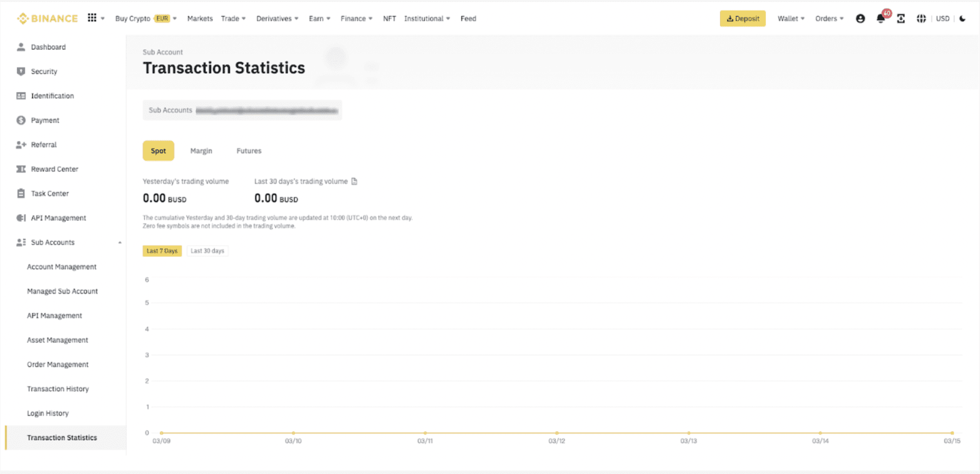The height and width of the screenshot is (474, 980).
Task: Open Markets in the top navigation
Action: click(x=200, y=19)
